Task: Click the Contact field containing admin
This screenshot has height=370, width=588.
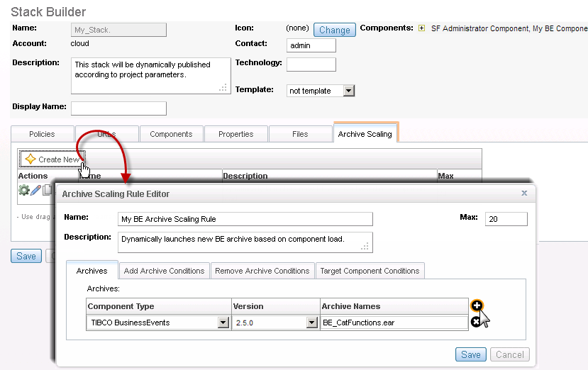Action: (311, 45)
